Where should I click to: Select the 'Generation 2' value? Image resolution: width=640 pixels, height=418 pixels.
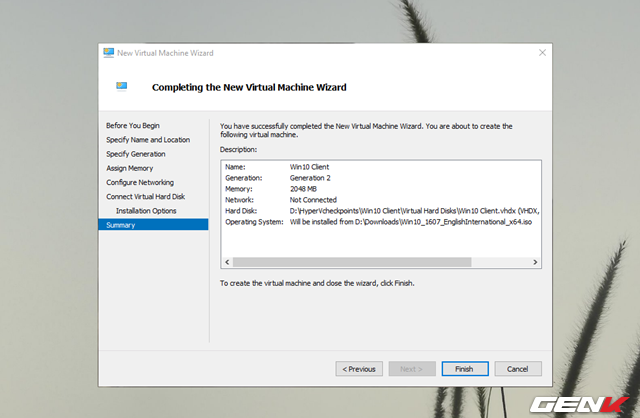310,178
